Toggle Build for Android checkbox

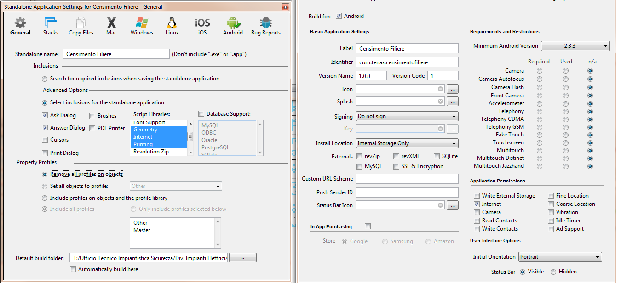click(x=339, y=16)
